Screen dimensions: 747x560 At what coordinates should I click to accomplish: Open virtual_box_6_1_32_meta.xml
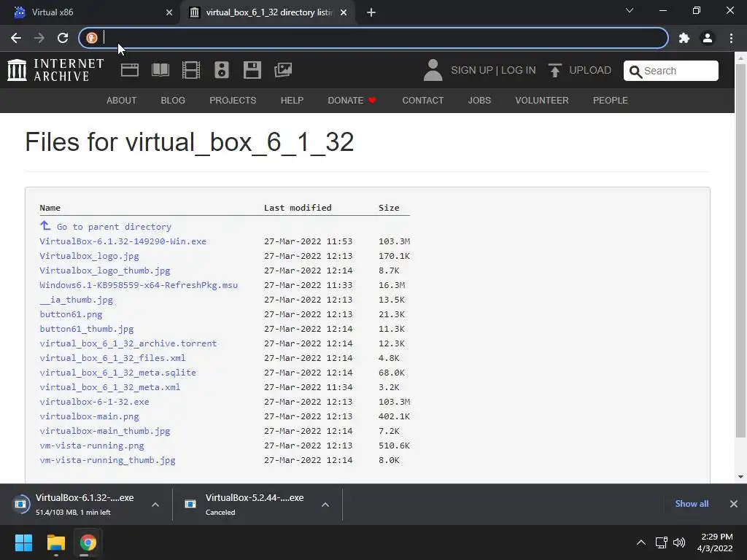[x=110, y=387]
